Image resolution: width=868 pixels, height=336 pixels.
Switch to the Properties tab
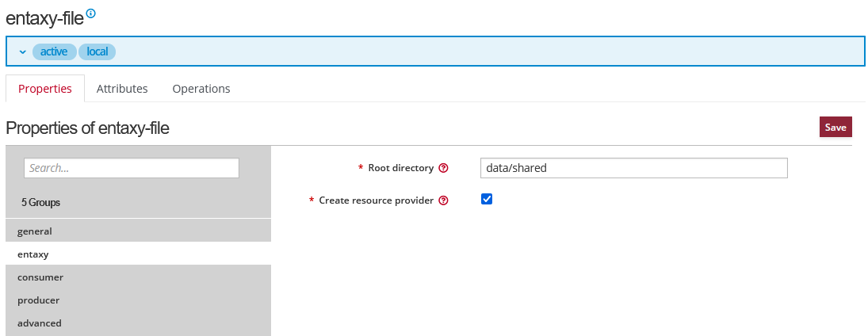(45, 89)
